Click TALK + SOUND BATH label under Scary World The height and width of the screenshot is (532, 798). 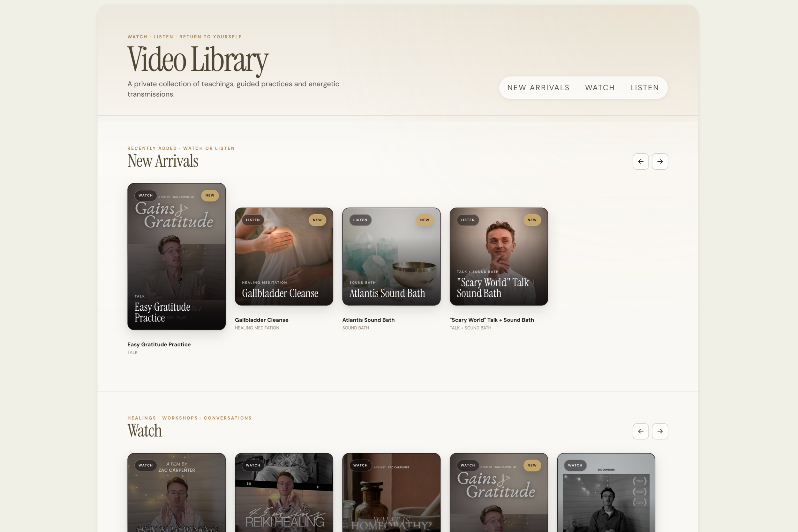470,328
